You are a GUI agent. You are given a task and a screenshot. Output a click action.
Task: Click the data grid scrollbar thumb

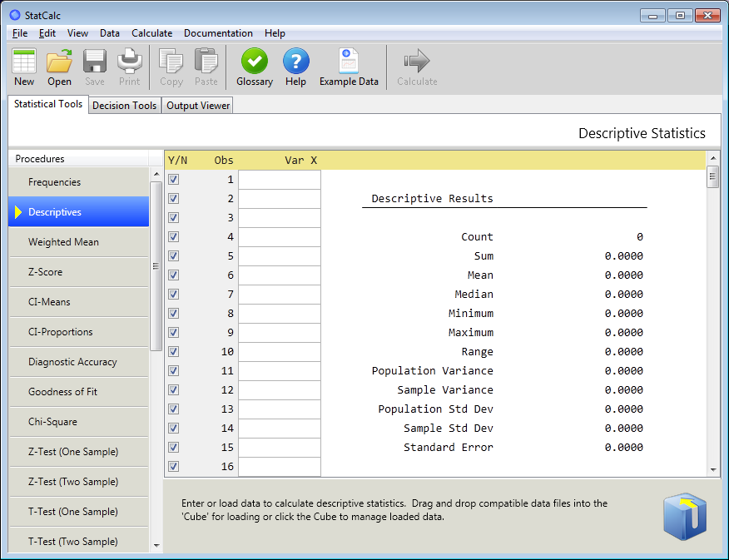pyautogui.click(x=713, y=176)
